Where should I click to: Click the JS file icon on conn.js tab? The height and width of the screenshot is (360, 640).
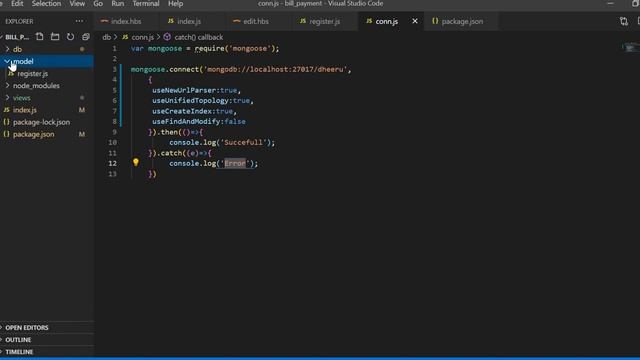click(369, 21)
